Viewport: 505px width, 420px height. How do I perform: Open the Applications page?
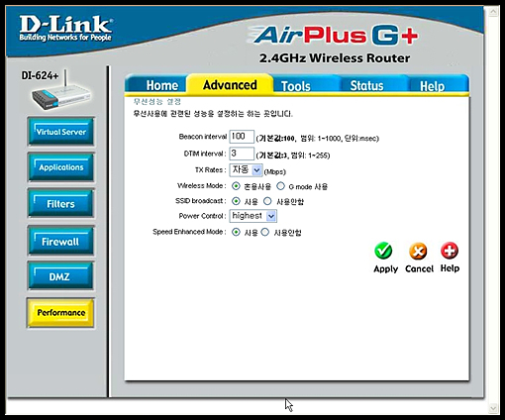(61, 167)
